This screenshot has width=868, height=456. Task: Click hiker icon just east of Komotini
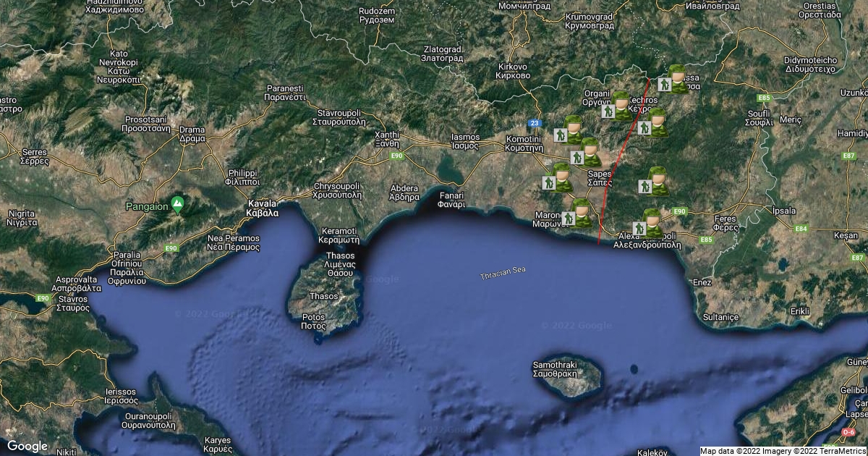pos(560,135)
